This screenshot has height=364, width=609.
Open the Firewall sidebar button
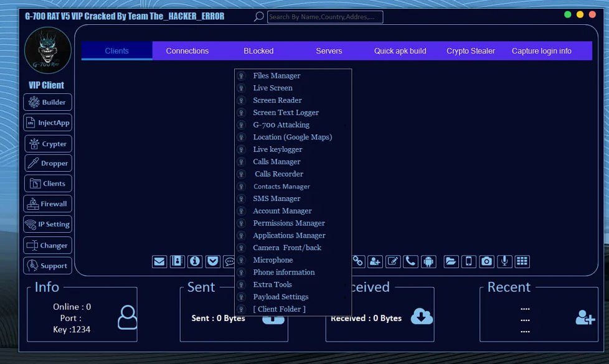point(47,203)
